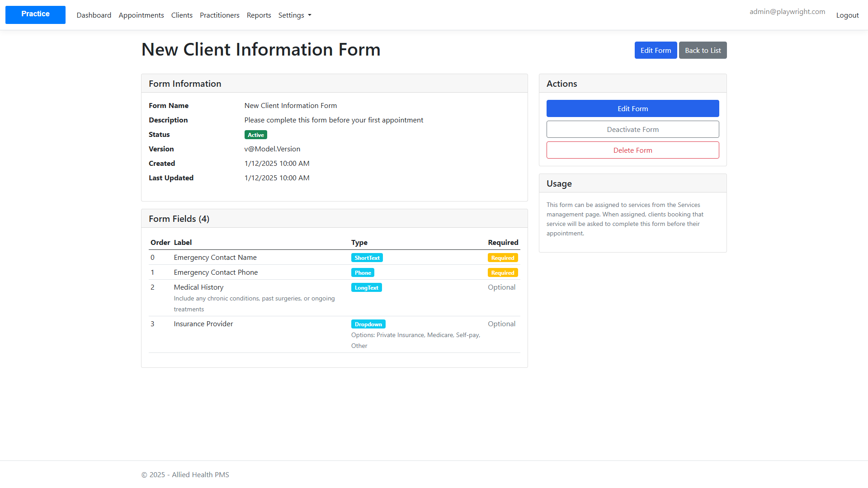The height and width of the screenshot is (488, 868).
Task: Click the 'Medical History' field label
Action: click(198, 287)
